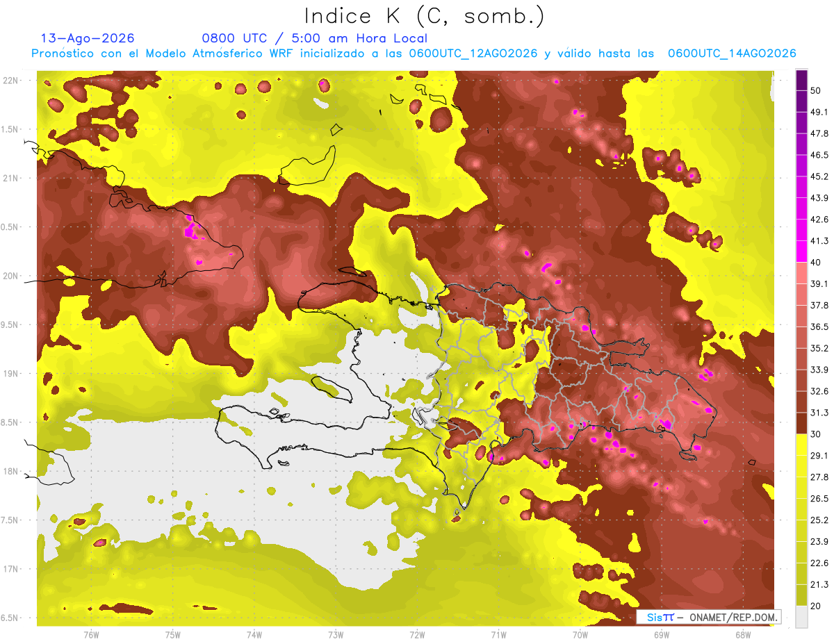
Task: Select the legend swatch between 20 and 21.3
Action: (x=801, y=595)
